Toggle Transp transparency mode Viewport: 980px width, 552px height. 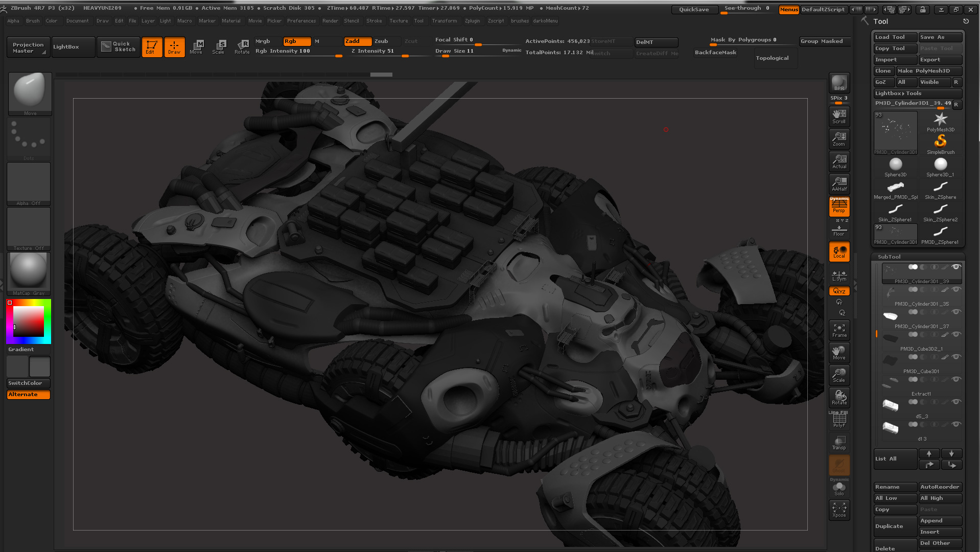(x=839, y=443)
